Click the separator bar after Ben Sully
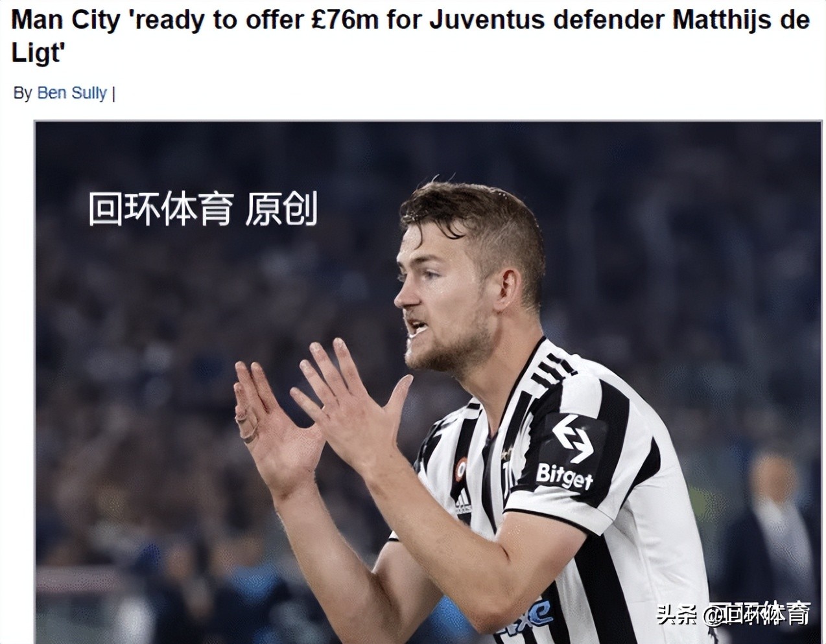Screen dimensions: 826x644 pyautogui.click(x=113, y=93)
